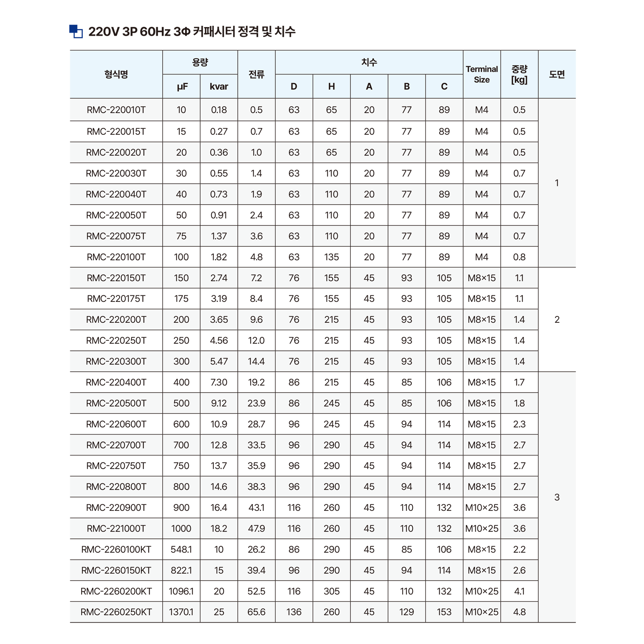644x644 pixels.
Task: Select the title text 220V 3P 60Hz 3Φ 커패시터 정격 및 치수
Action: [192, 32]
